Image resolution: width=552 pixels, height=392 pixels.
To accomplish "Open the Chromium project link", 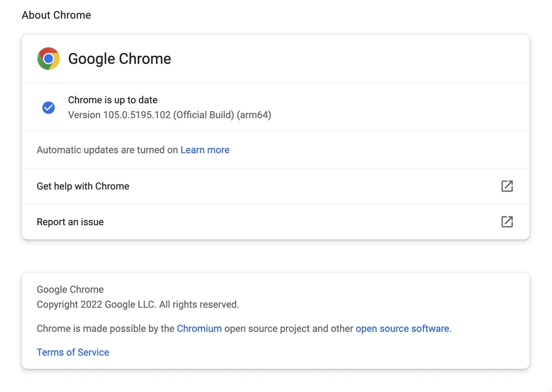I will click(199, 329).
